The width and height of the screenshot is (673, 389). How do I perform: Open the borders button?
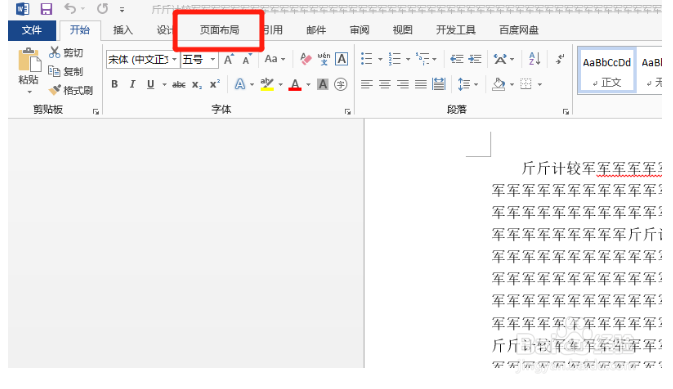pos(526,84)
